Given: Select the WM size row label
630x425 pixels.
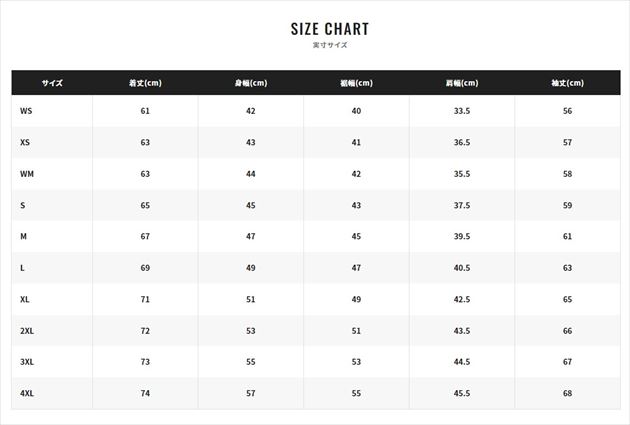Looking at the screenshot, I should (x=27, y=174).
